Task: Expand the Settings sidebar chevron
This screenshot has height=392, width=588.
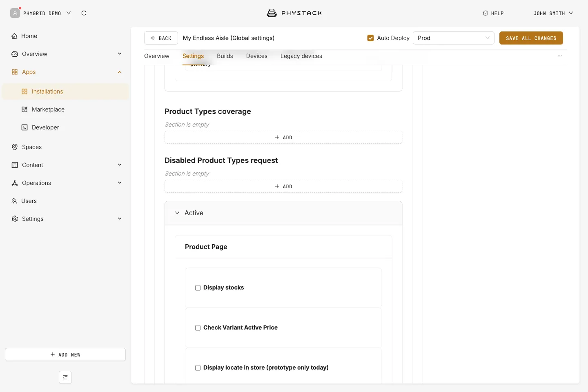Action: pyautogui.click(x=120, y=219)
